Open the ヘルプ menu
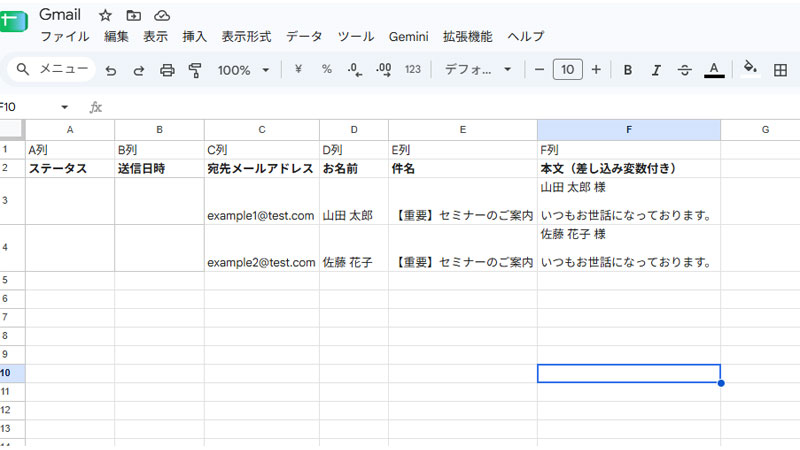Image resolution: width=800 pixels, height=450 pixels. click(526, 37)
